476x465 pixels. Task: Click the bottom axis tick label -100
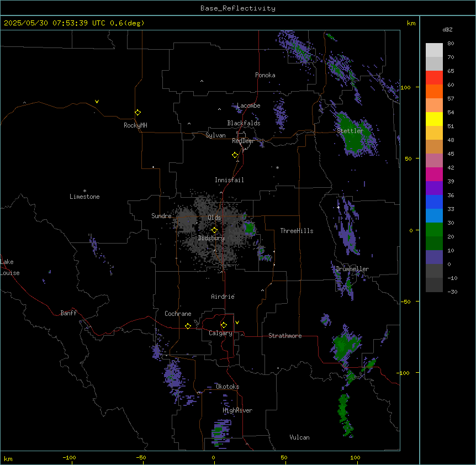pyautogui.click(x=69, y=457)
